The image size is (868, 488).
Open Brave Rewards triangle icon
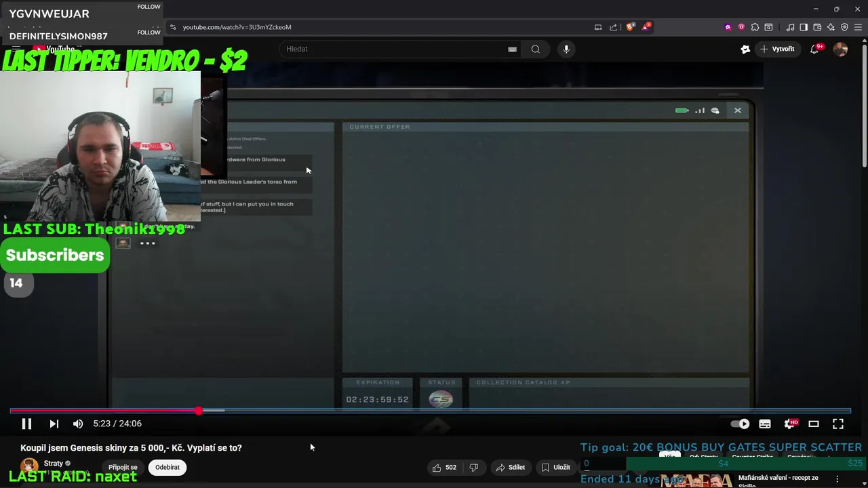(646, 27)
